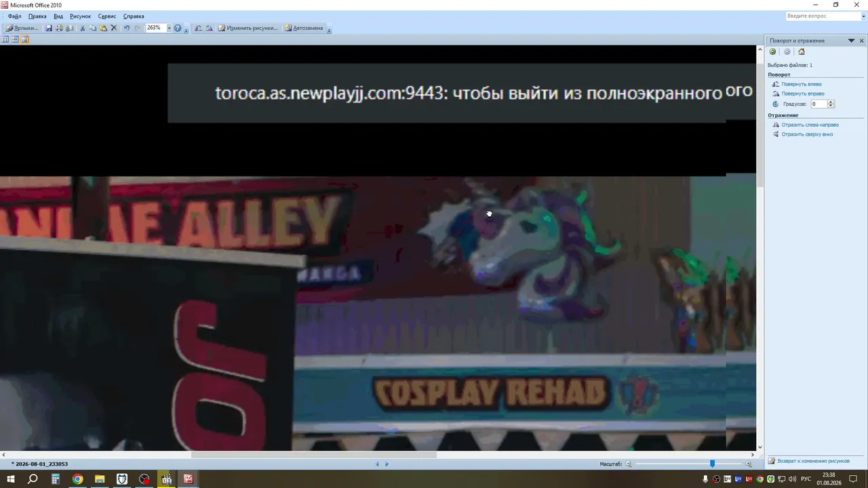Screen dimensions: 868x488
Task: Click the green Back arrow in task pane
Action: (772, 52)
